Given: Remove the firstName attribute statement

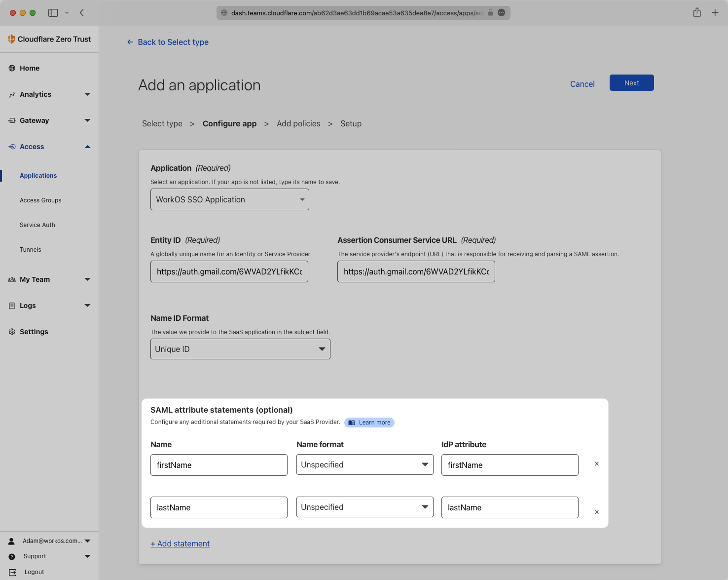Looking at the screenshot, I should tap(596, 464).
